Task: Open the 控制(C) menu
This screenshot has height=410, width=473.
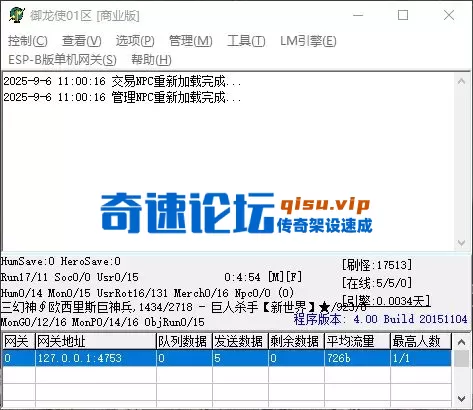Action: tap(28, 41)
